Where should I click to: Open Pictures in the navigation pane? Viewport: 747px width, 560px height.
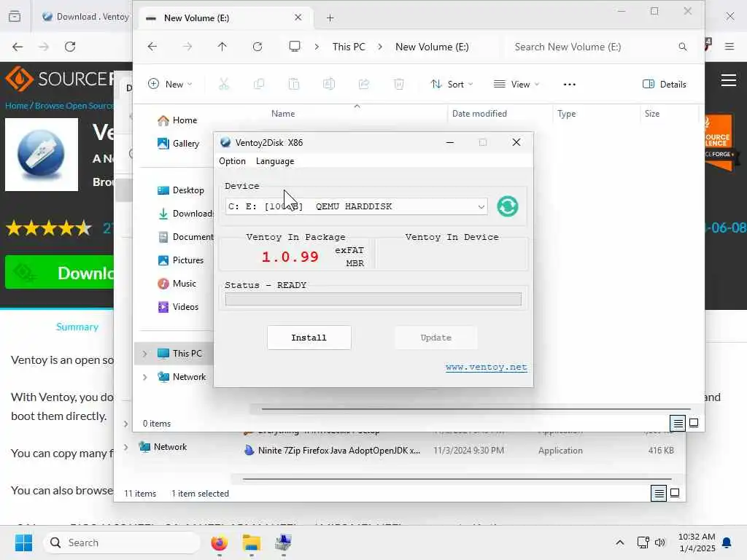[x=180, y=260]
